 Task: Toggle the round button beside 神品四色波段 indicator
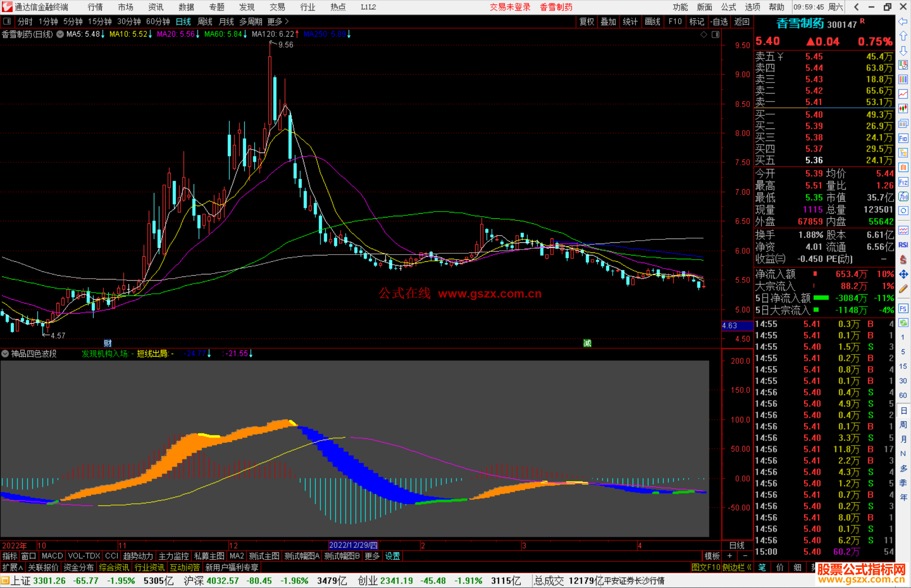[5, 354]
